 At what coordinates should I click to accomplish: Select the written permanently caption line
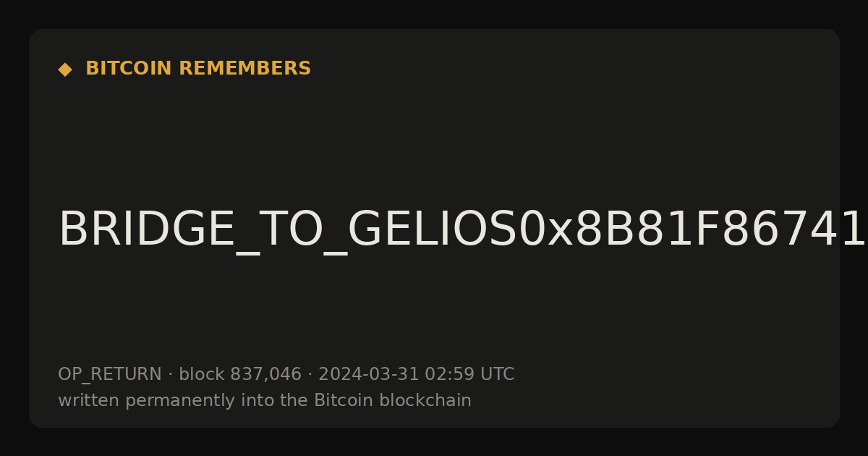(x=265, y=401)
